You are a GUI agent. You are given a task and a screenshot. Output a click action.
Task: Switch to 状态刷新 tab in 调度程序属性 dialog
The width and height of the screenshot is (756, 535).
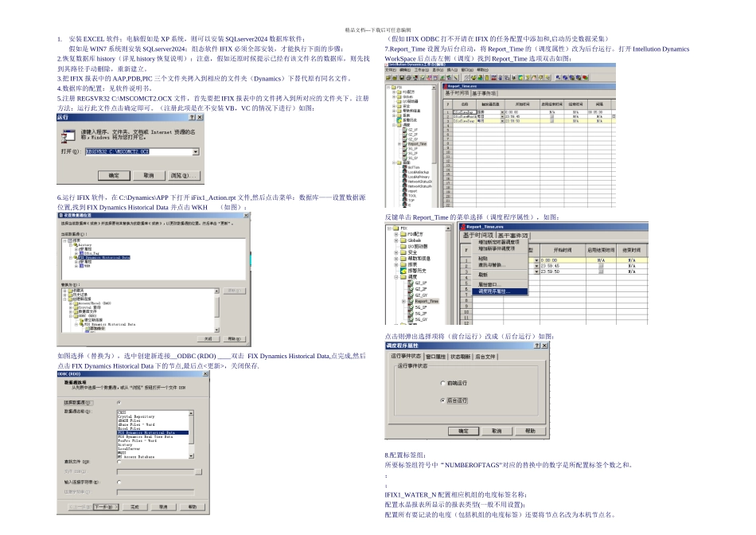coord(461,357)
